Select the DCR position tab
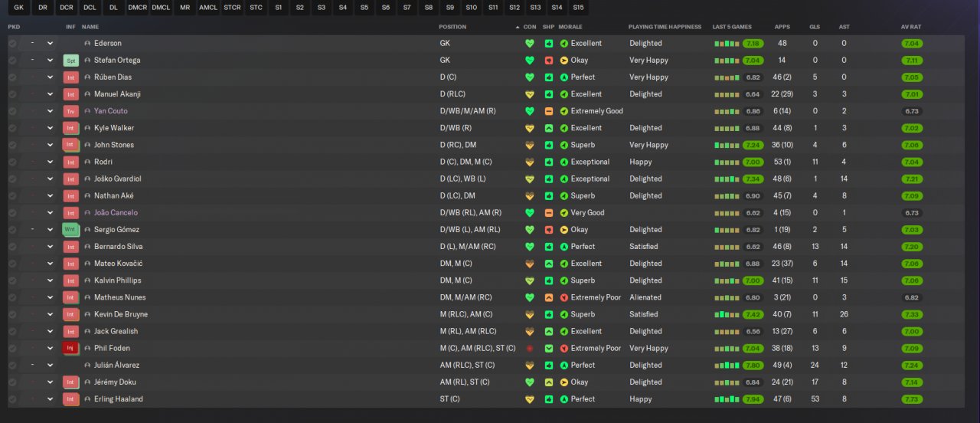 (67, 8)
